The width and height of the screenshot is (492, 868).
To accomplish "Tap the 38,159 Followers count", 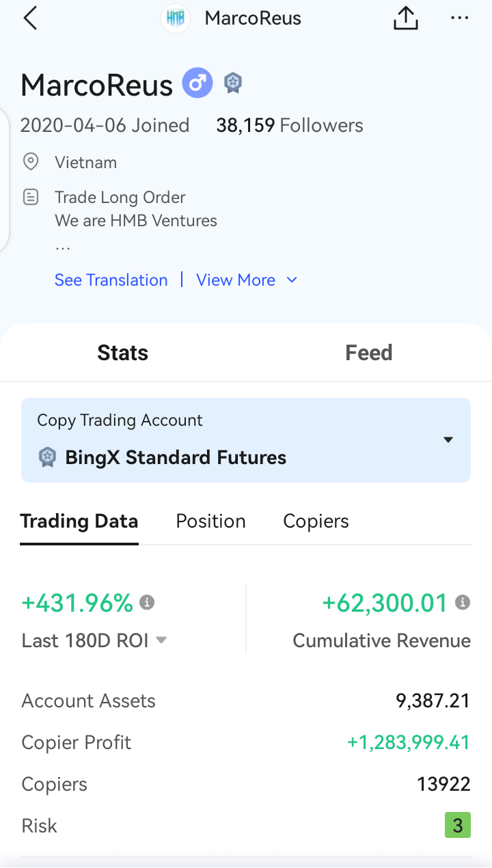I will tap(290, 126).
